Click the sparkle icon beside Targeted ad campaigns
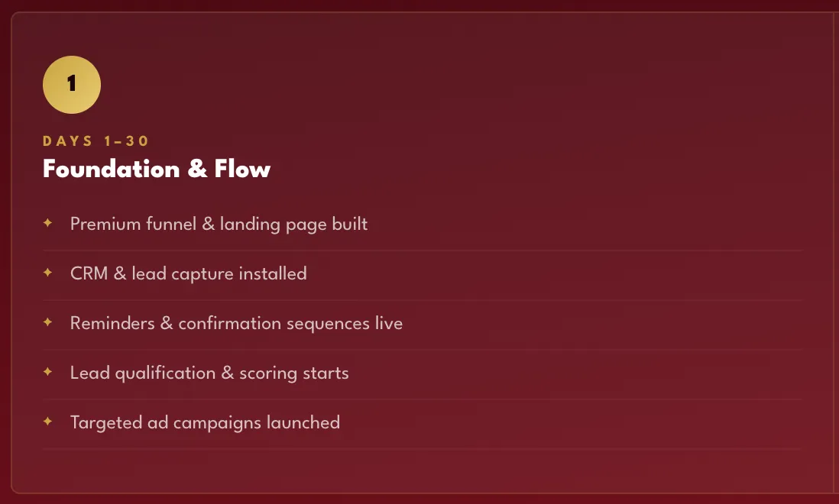Image resolution: width=839 pixels, height=504 pixels. pos(47,422)
